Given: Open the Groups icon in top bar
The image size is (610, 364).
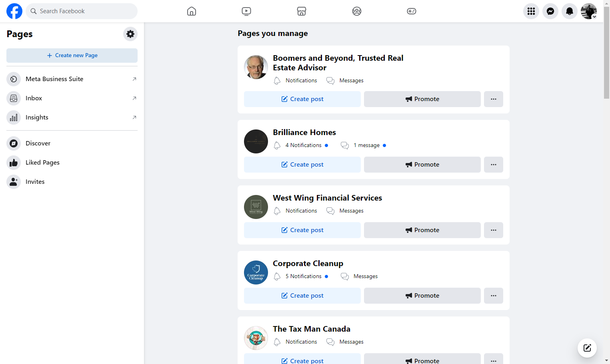Looking at the screenshot, I should coord(357,11).
